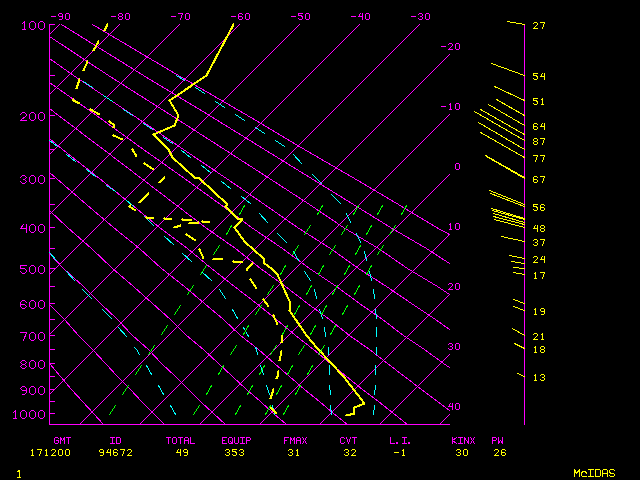
Task: Select the TOTAL index value 49
Action: [x=181, y=452]
